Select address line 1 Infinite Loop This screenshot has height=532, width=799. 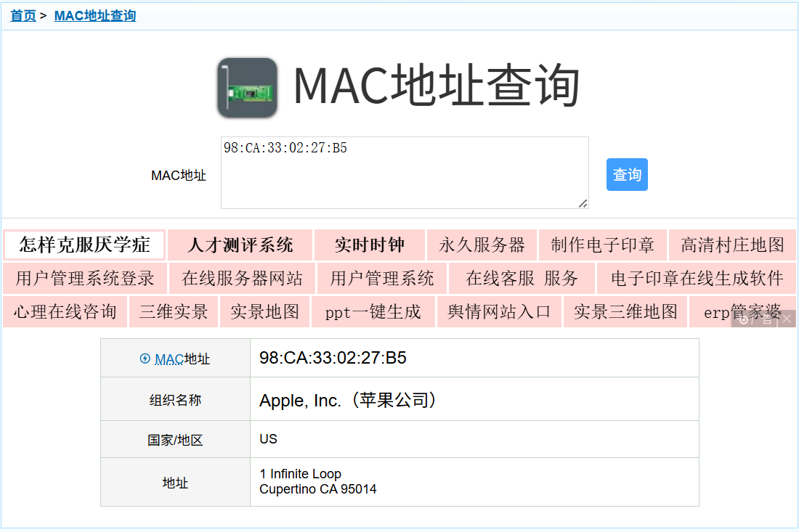point(300,474)
